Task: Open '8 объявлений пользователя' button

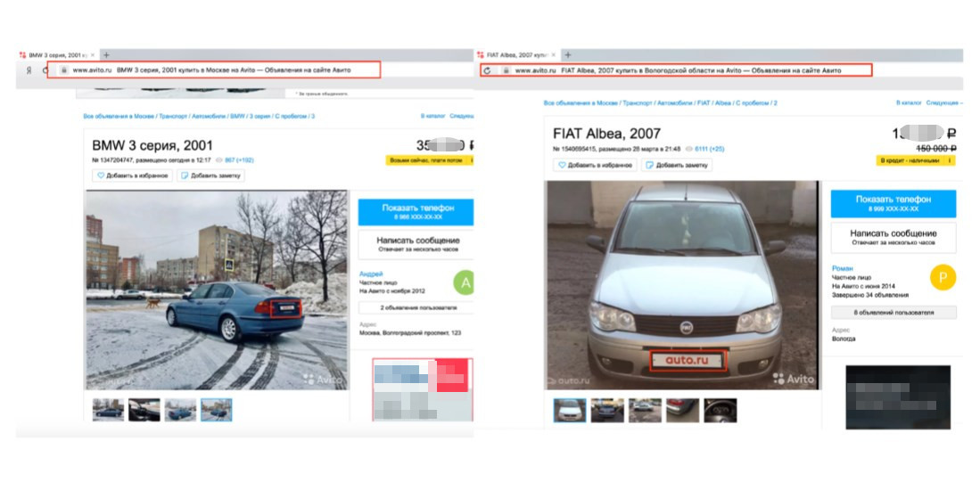Action: pyautogui.click(x=894, y=312)
